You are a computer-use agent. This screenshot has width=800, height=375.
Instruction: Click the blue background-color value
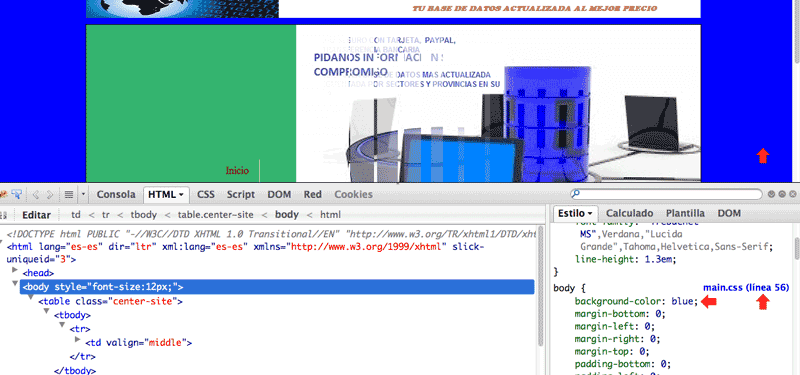682,302
